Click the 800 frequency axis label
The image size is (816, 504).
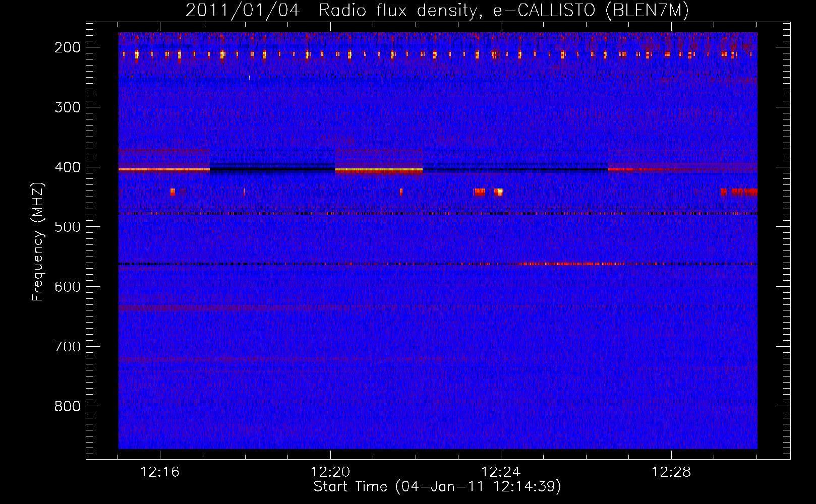tap(68, 406)
